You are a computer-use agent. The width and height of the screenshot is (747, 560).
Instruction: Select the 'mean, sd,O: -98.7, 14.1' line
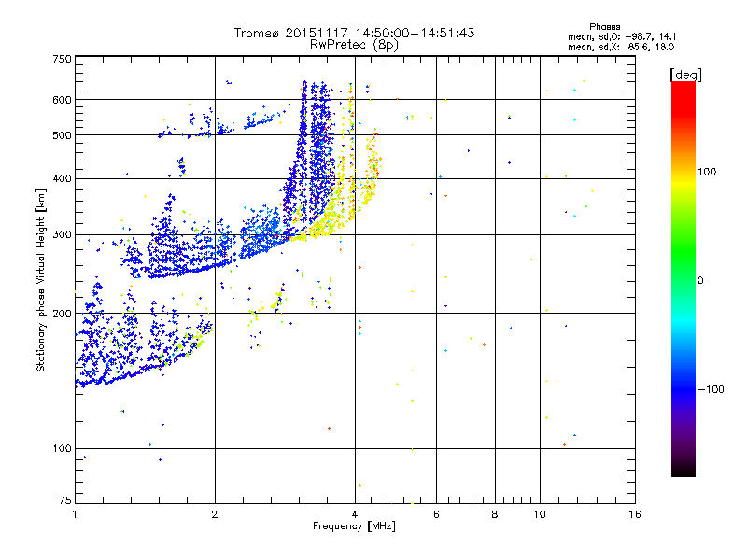coord(621,36)
